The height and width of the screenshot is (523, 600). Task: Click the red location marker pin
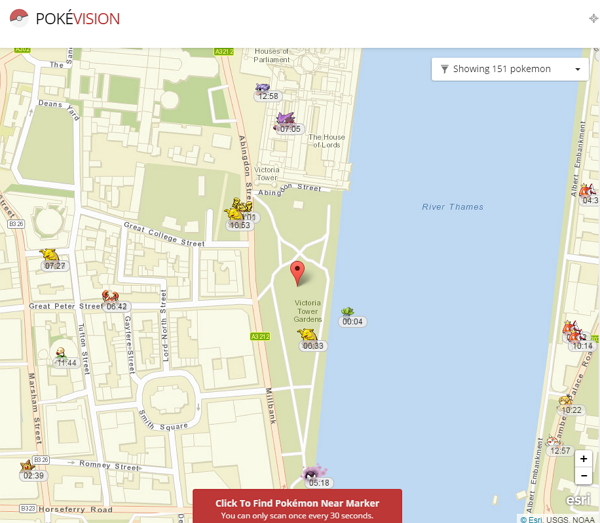tap(297, 272)
